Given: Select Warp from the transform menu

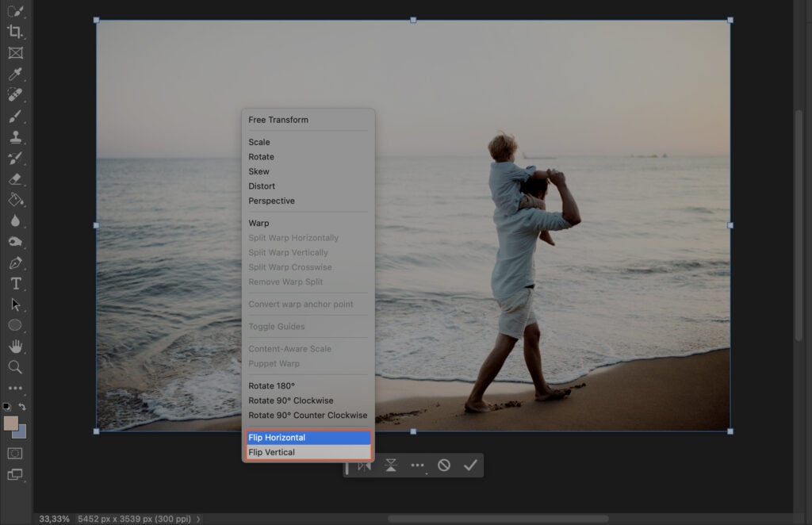Looking at the screenshot, I should (x=259, y=223).
